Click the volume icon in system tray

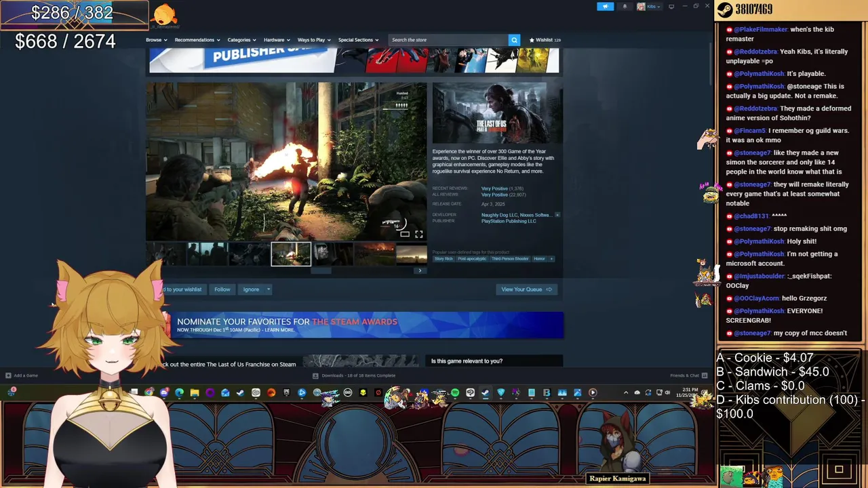[x=667, y=392]
